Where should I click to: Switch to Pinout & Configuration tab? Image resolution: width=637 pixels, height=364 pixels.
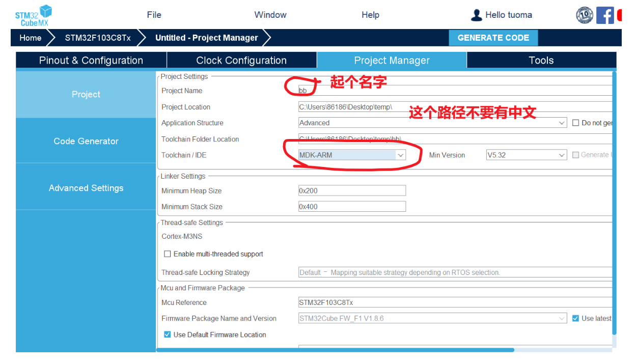coord(91,60)
